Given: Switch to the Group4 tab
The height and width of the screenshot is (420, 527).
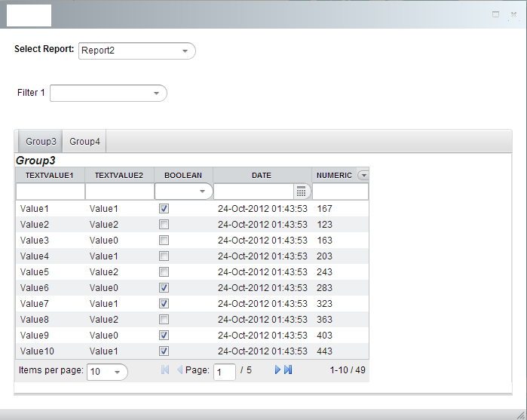Looking at the screenshot, I should [84, 141].
